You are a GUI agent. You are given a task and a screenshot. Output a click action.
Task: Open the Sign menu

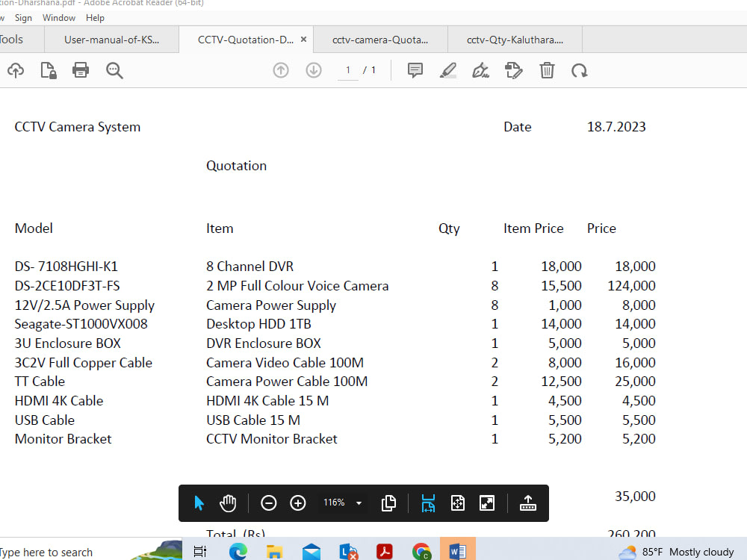click(x=23, y=18)
